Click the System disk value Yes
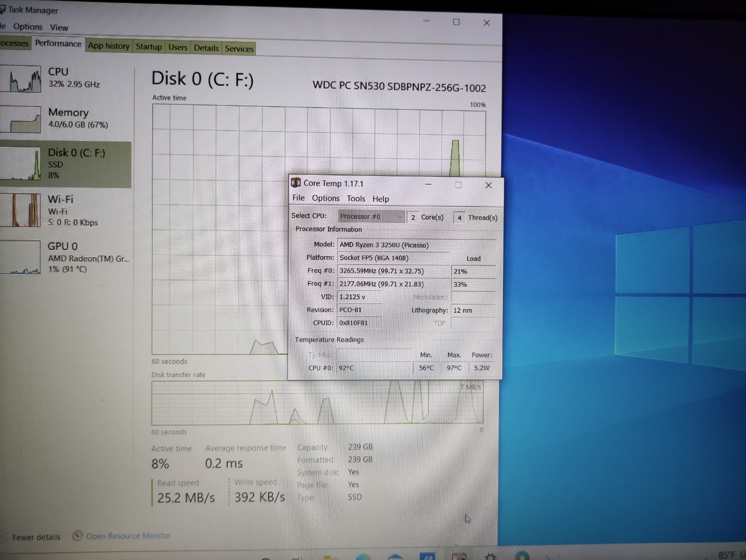 354,472
